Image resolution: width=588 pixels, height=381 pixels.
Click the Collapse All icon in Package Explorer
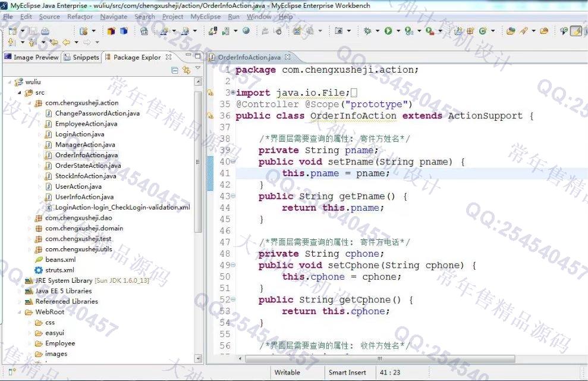tap(175, 70)
